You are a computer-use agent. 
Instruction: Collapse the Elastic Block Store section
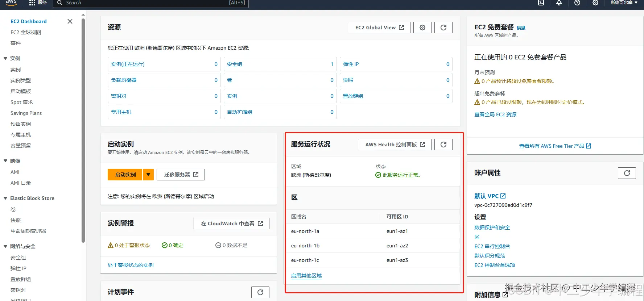tap(5, 198)
